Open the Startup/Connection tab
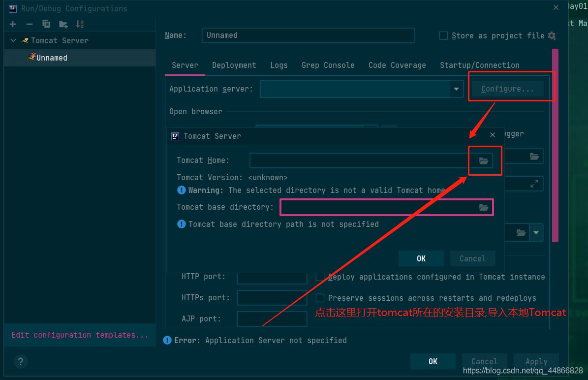588x380 pixels. click(x=480, y=65)
